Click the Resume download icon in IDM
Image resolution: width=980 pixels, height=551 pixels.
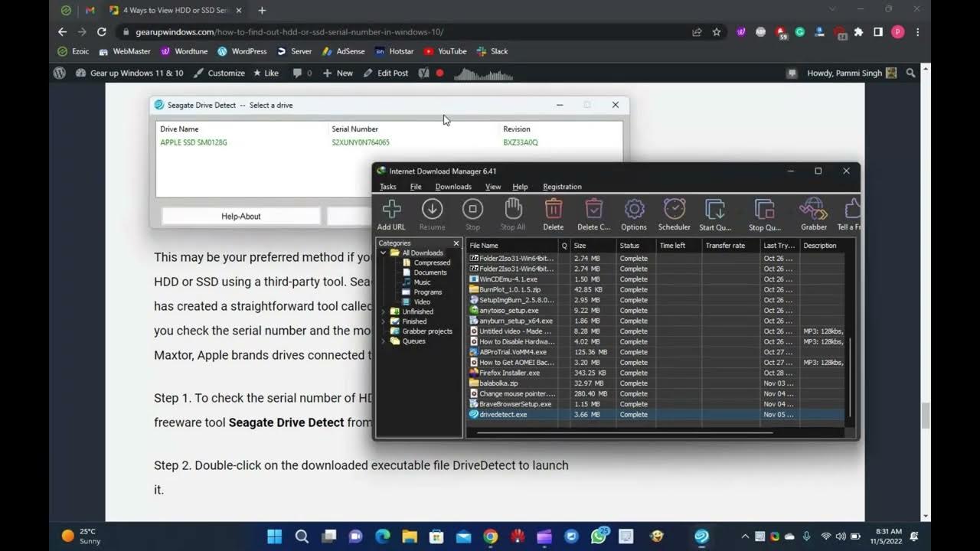[x=432, y=209]
